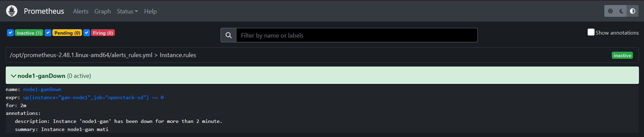Open the Help link in navbar
Viewport: 644px width, 137px height.
tap(150, 11)
